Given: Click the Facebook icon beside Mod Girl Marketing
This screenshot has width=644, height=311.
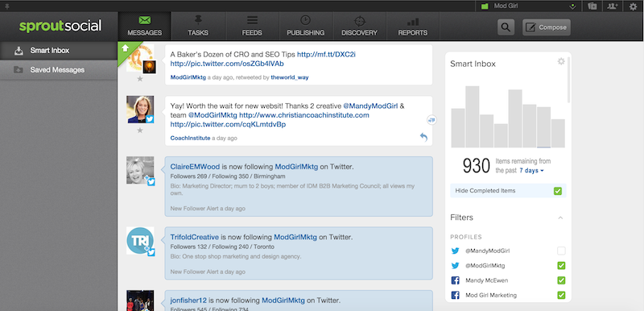Looking at the screenshot, I should [455, 295].
